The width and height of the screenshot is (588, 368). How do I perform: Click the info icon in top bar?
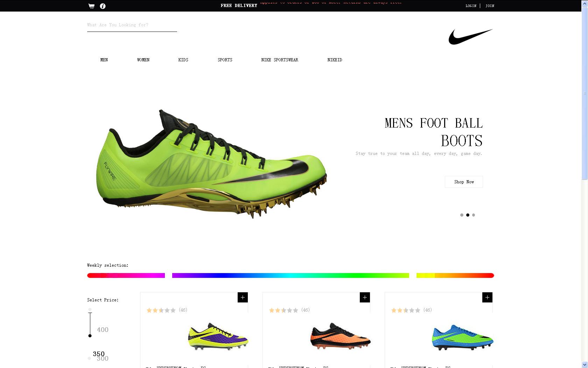click(x=103, y=6)
